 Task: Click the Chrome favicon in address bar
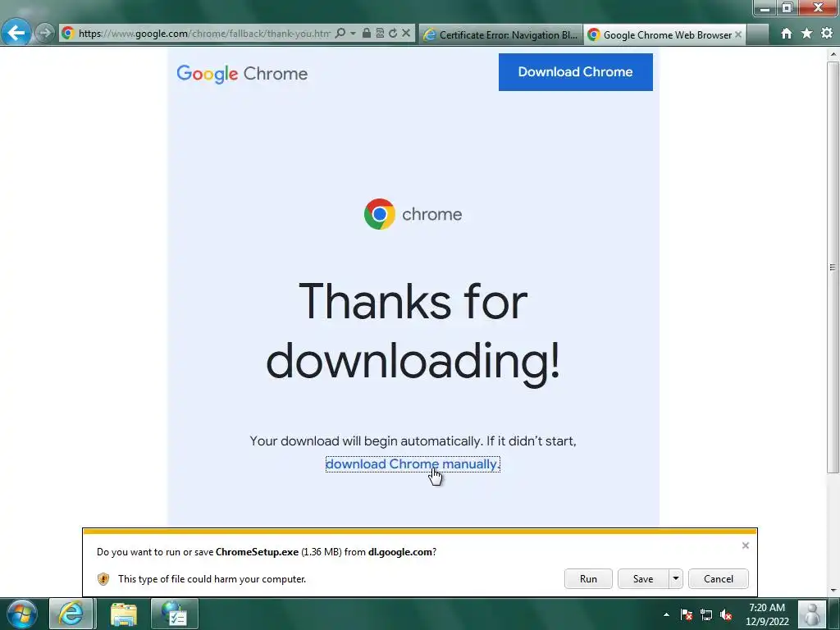click(67, 33)
